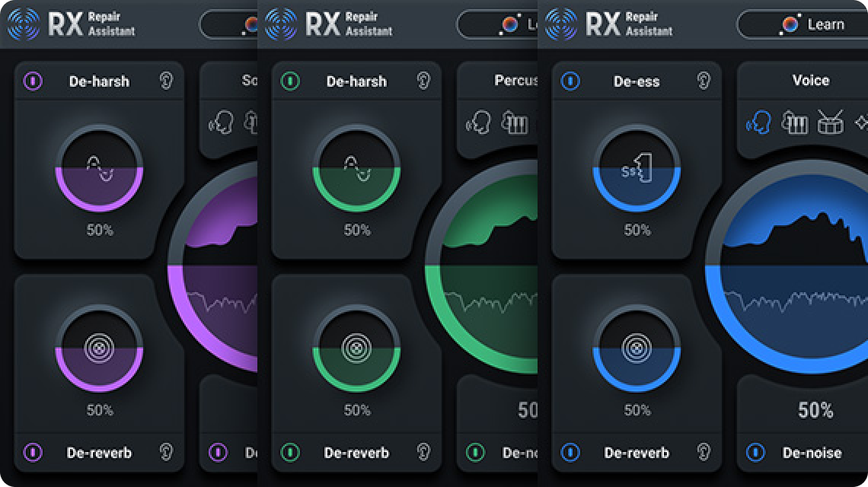Click the Voice heading in the blue panel
This screenshot has width=868, height=487.
coord(811,80)
